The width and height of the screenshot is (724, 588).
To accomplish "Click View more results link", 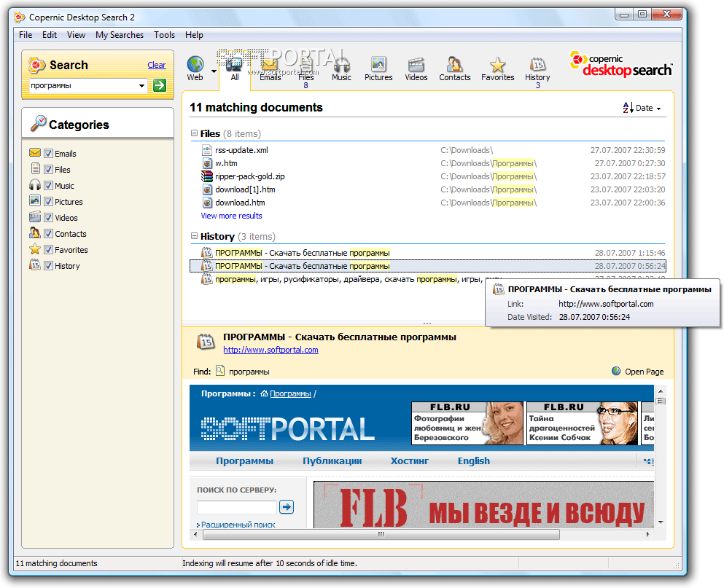I will [x=231, y=216].
